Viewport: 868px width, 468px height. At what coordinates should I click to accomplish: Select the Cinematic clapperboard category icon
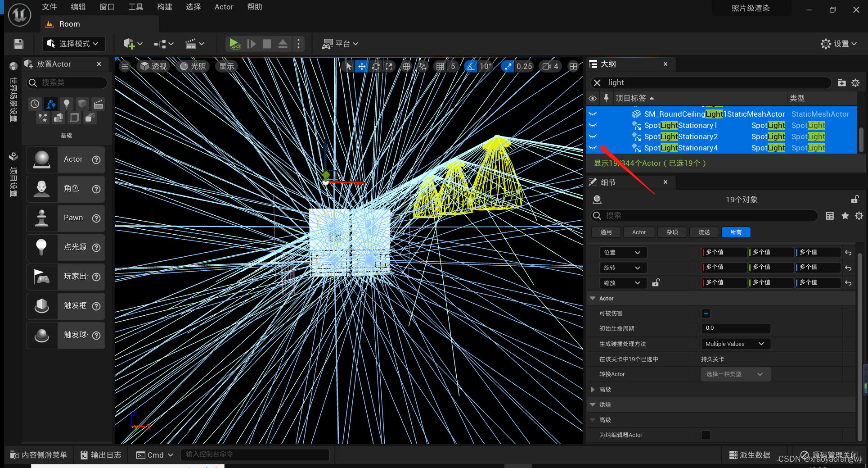[x=99, y=104]
